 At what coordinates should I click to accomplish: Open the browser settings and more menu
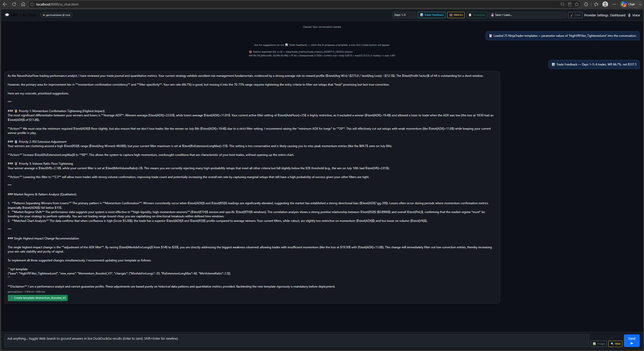(x=614, y=4)
